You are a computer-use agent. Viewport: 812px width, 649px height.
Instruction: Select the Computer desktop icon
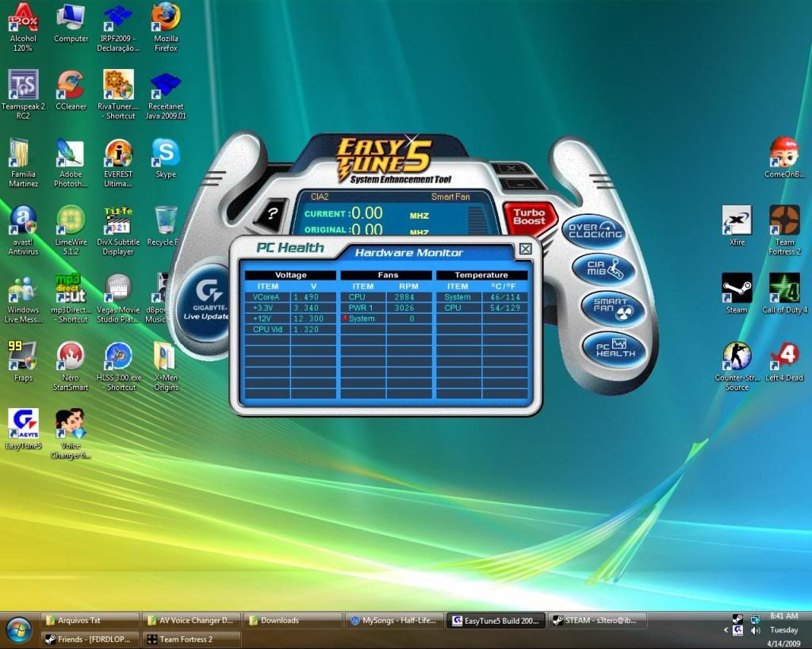[x=71, y=23]
